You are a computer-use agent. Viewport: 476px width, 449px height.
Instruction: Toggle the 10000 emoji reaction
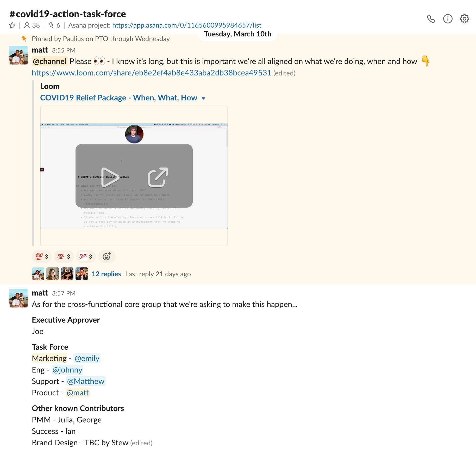tap(86, 256)
